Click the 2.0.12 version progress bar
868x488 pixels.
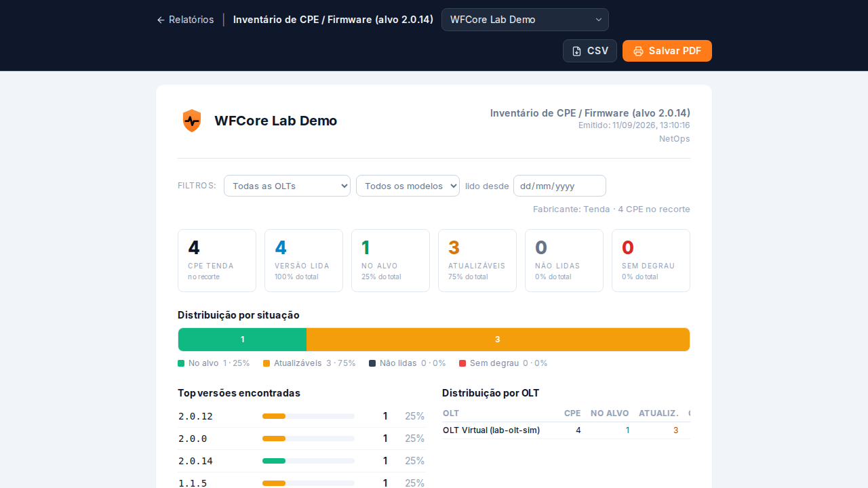tap(309, 416)
